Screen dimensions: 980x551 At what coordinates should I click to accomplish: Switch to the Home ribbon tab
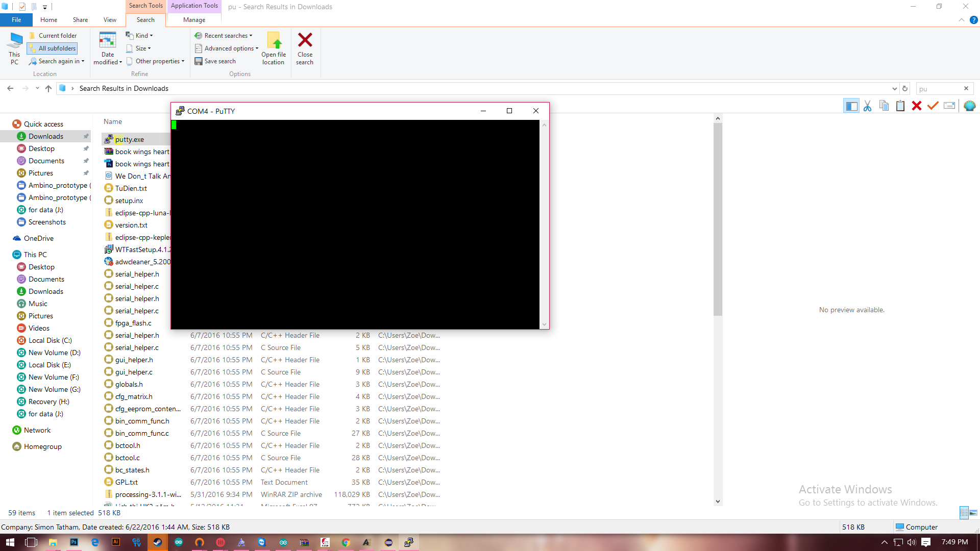49,20
